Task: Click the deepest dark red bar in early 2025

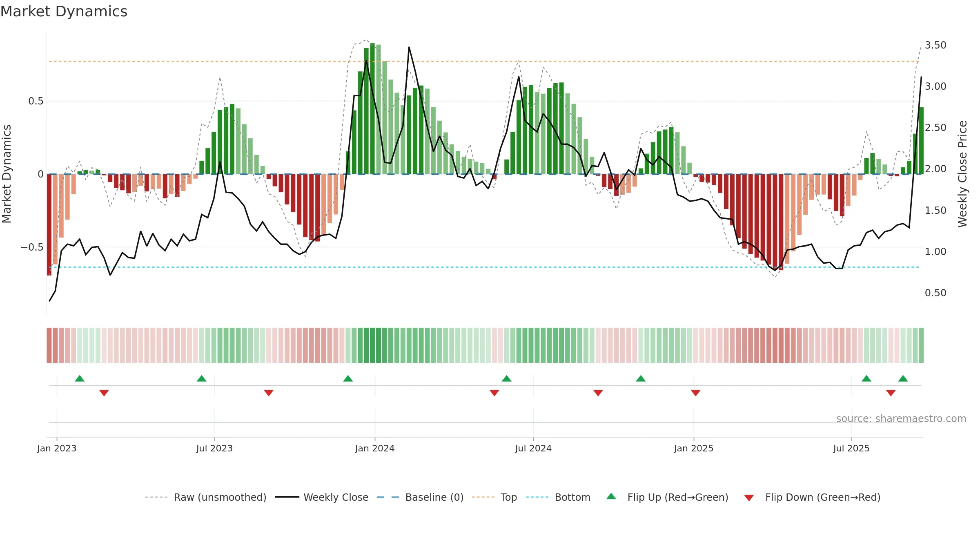Action: pyautogui.click(x=781, y=222)
